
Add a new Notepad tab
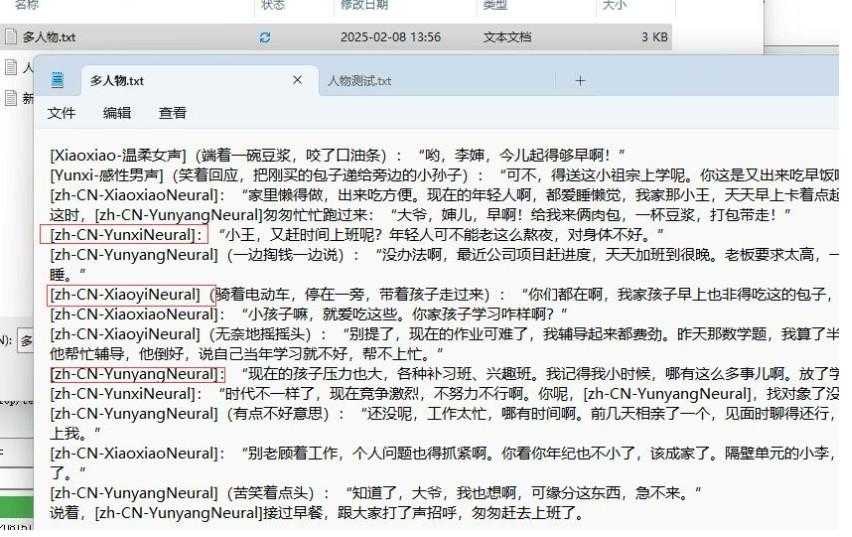point(580,80)
